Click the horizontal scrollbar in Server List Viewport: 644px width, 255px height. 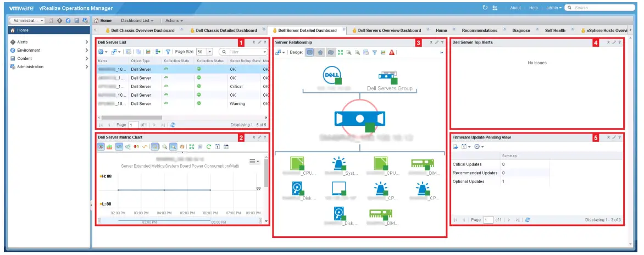click(131, 118)
